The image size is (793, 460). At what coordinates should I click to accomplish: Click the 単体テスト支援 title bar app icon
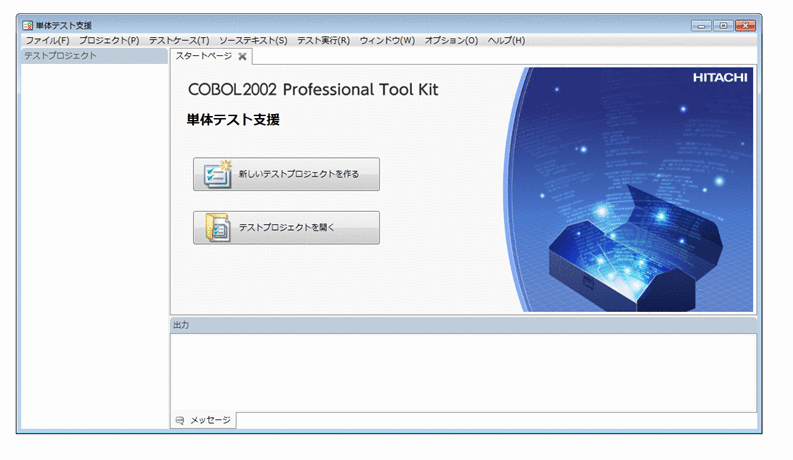click(27, 25)
